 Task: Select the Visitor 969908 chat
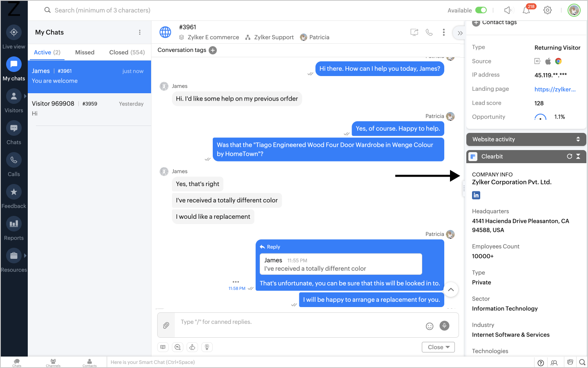click(89, 109)
